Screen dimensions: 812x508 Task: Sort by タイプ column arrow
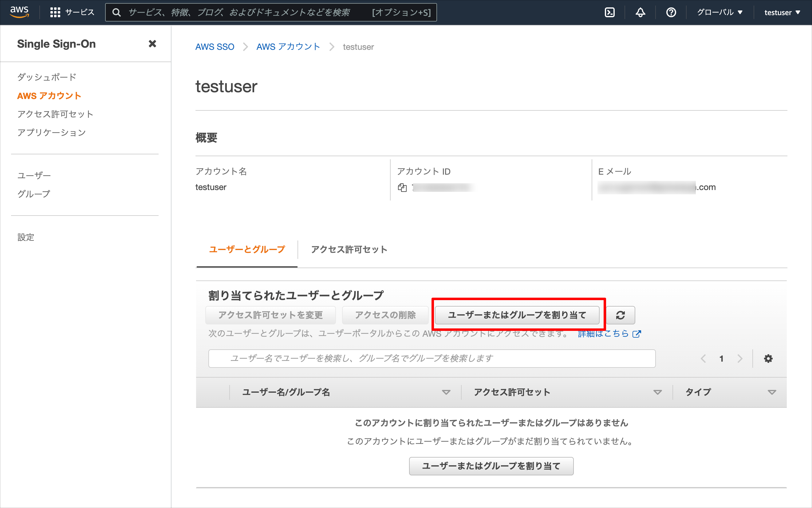772,392
